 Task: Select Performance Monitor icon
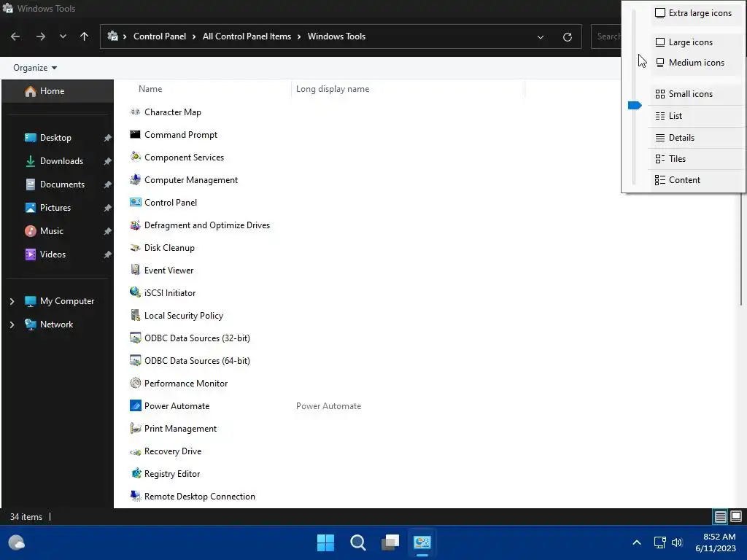135,384
